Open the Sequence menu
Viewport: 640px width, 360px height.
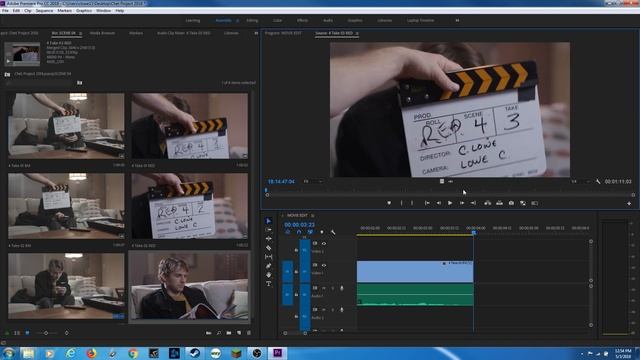pyautogui.click(x=44, y=11)
